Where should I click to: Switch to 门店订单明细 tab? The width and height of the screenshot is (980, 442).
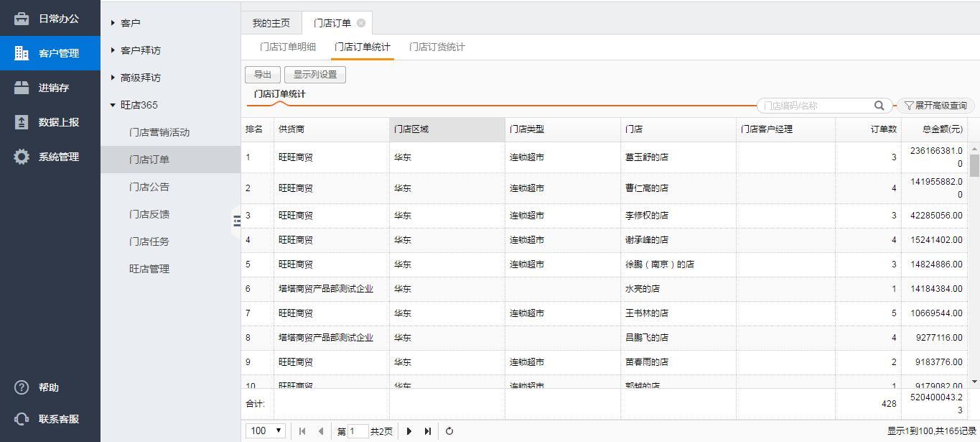(287, 47)
